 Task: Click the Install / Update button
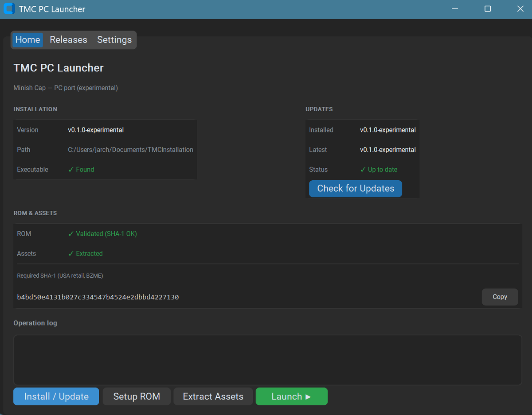(56, 396)
